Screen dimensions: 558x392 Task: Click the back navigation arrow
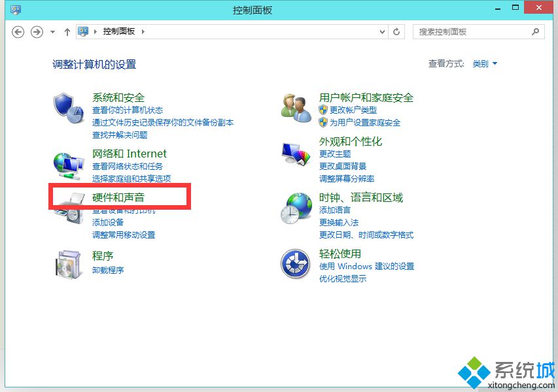18,31
